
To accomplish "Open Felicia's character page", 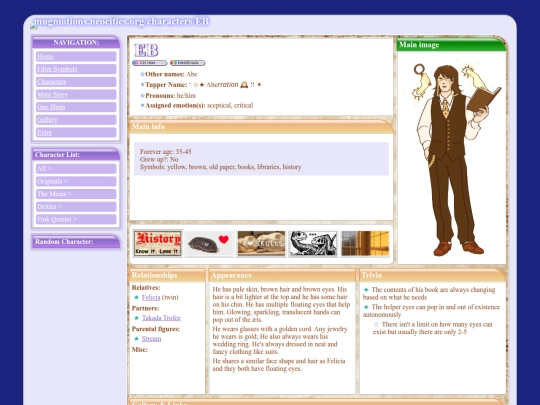I will point(151,297).
